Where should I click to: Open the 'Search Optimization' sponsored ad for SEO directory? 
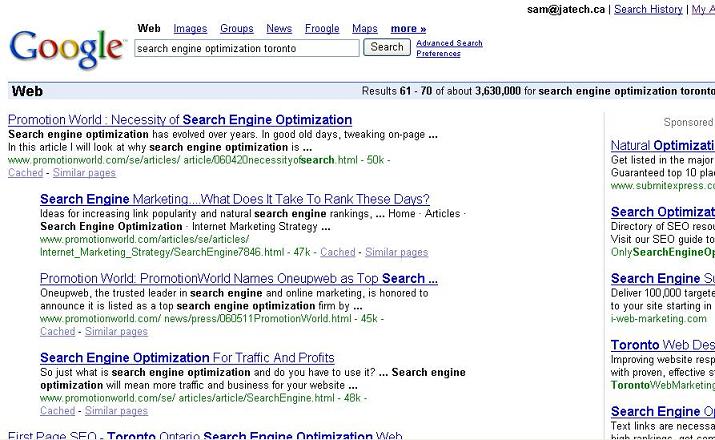tap(663, 212)
